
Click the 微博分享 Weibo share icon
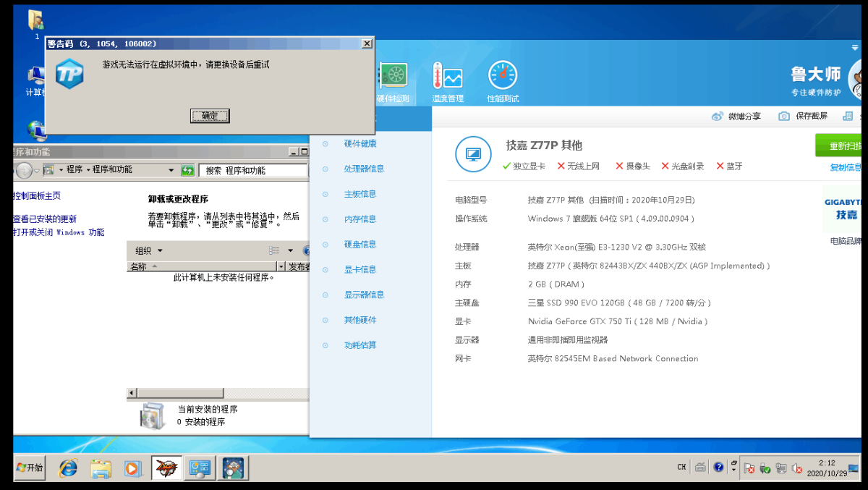(x=718, y=116)
